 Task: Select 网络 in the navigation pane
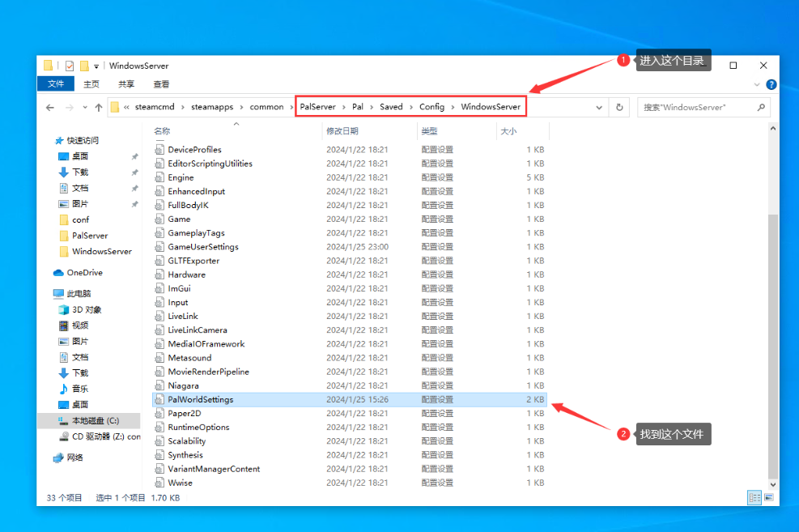(74, 457)
